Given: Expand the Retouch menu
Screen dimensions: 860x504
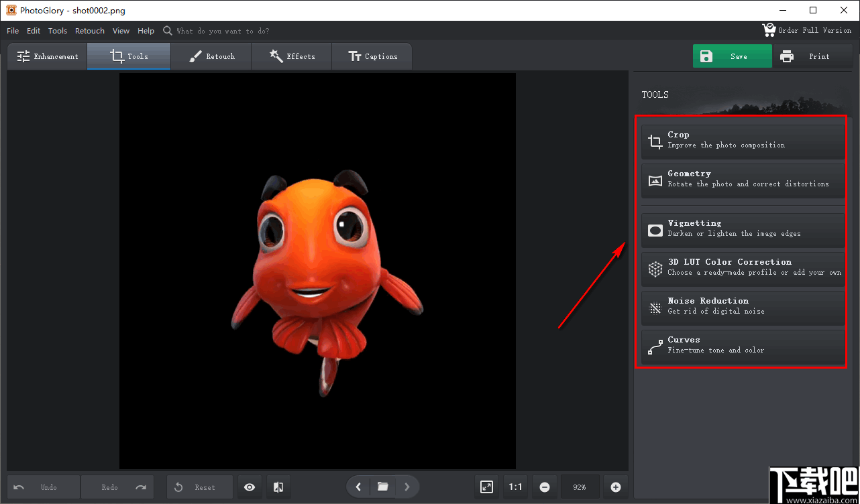Looking at the screenshot, I should pos(90,31).
